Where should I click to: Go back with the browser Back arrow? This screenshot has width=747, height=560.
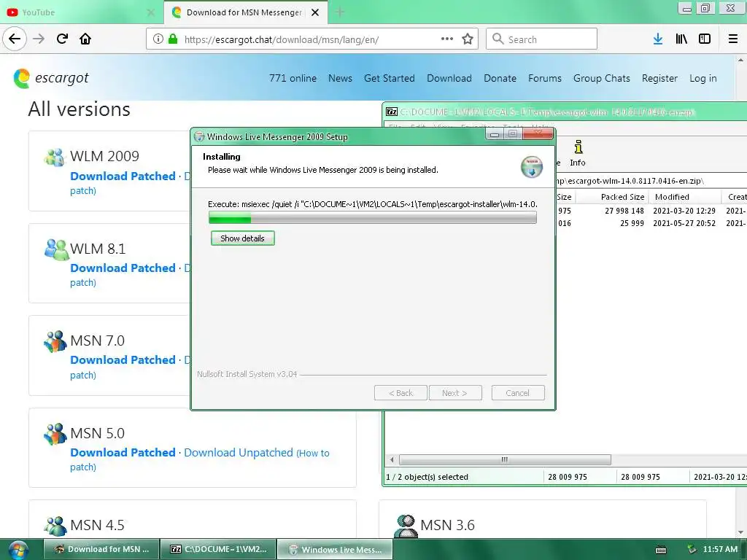click(x=15, y=39)
